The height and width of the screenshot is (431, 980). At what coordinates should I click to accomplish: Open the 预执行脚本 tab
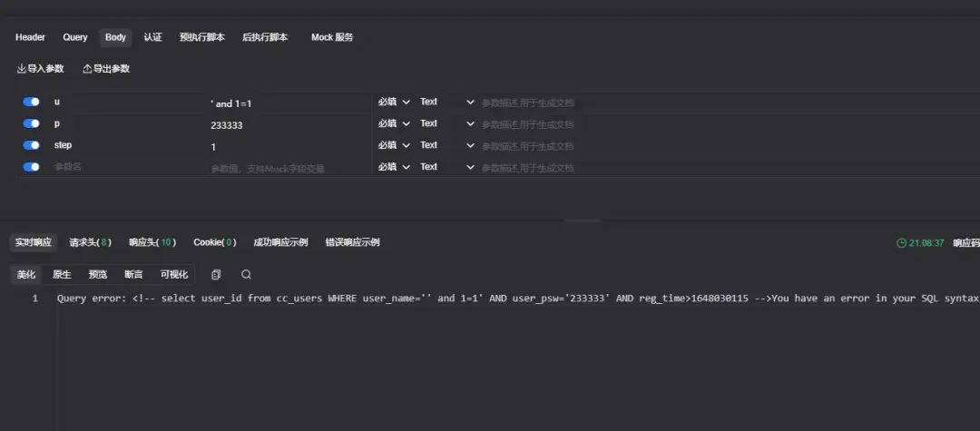tap(201, 37)
